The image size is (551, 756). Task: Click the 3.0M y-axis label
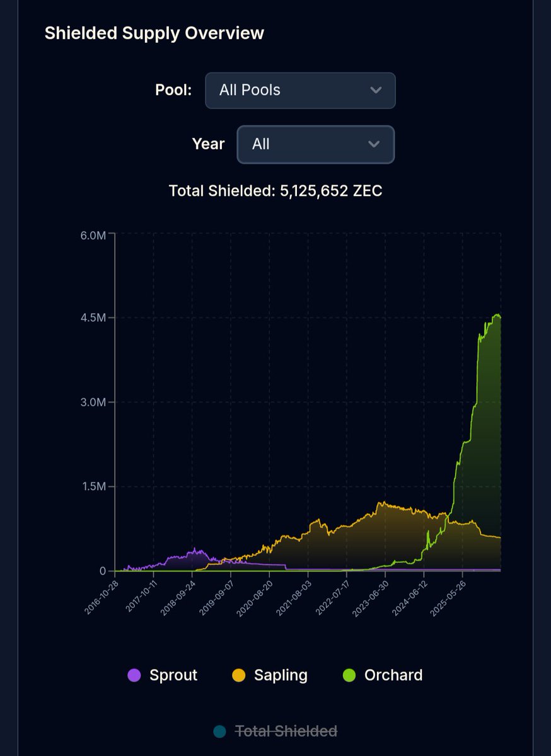click(93, 402)
